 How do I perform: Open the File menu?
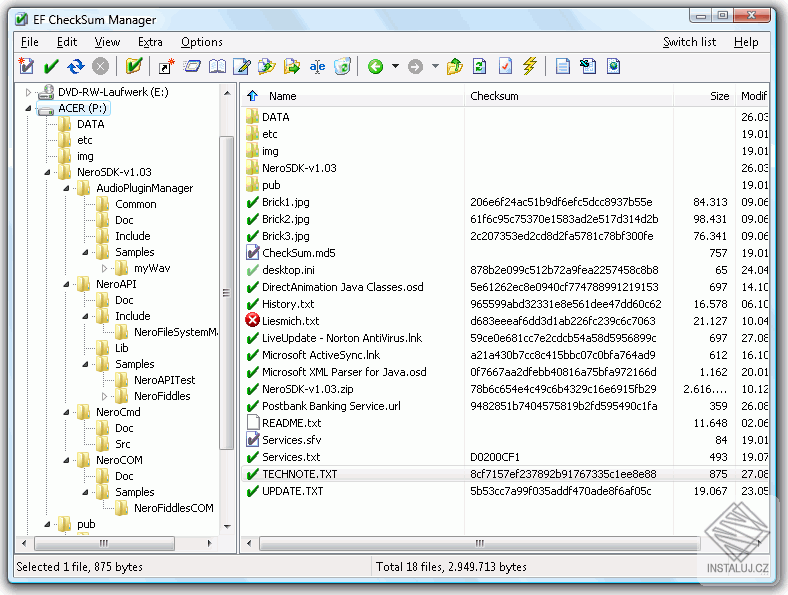pyautogui.click(x=30, y=42)
